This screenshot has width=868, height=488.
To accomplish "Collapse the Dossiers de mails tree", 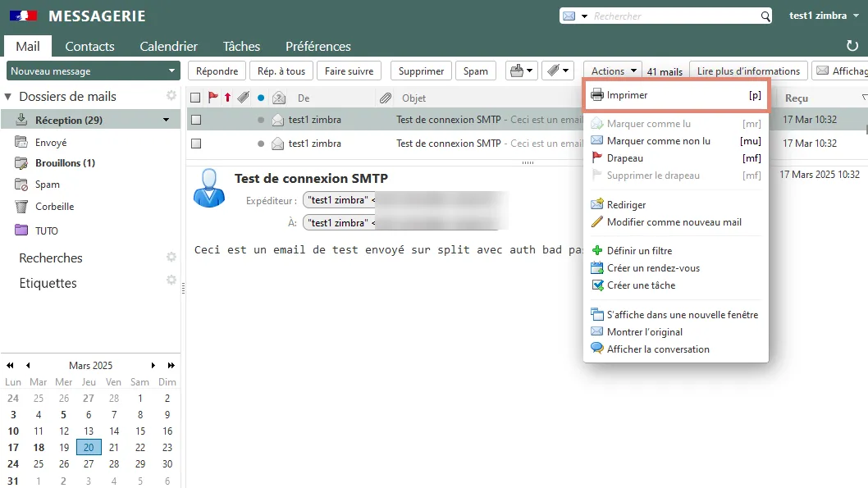I will pos(7,96).
